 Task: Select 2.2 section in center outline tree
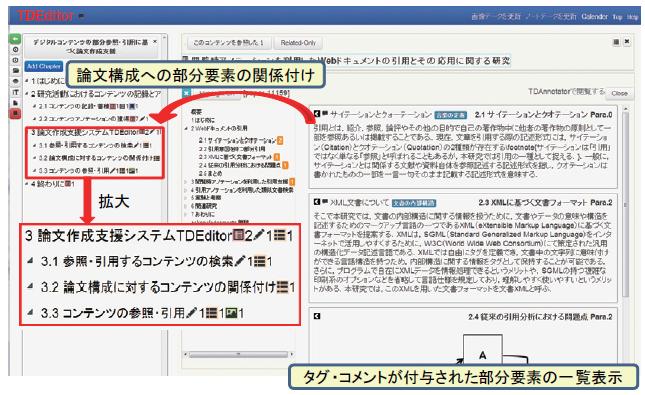[232, 149]
